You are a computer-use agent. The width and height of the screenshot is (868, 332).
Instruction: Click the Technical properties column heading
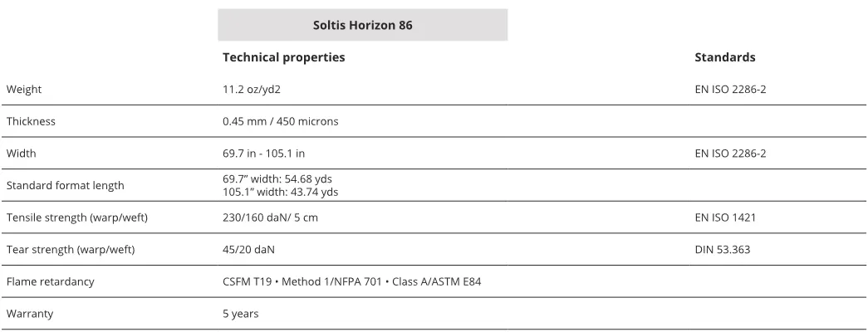pos(283,57)
